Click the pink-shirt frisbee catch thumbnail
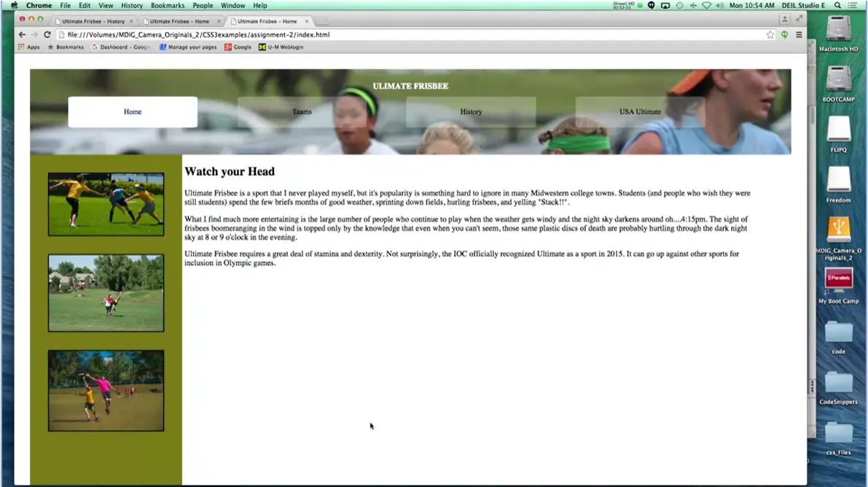The image size is (868, 487). (106, 390)
